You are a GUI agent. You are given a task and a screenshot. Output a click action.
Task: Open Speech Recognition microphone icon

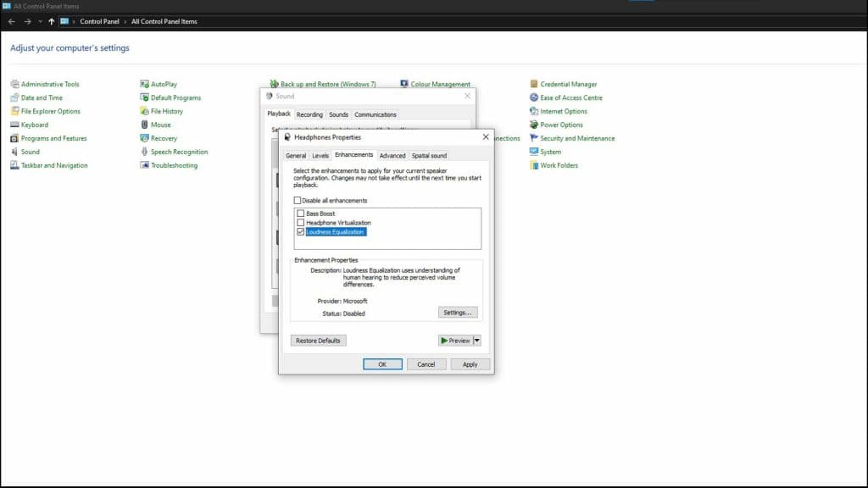pos(144,152)
